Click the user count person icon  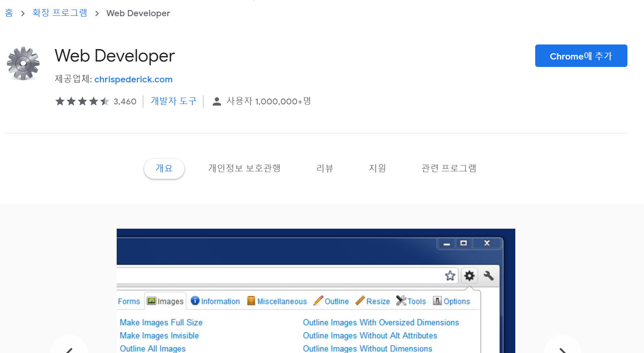tap(217, 101)
